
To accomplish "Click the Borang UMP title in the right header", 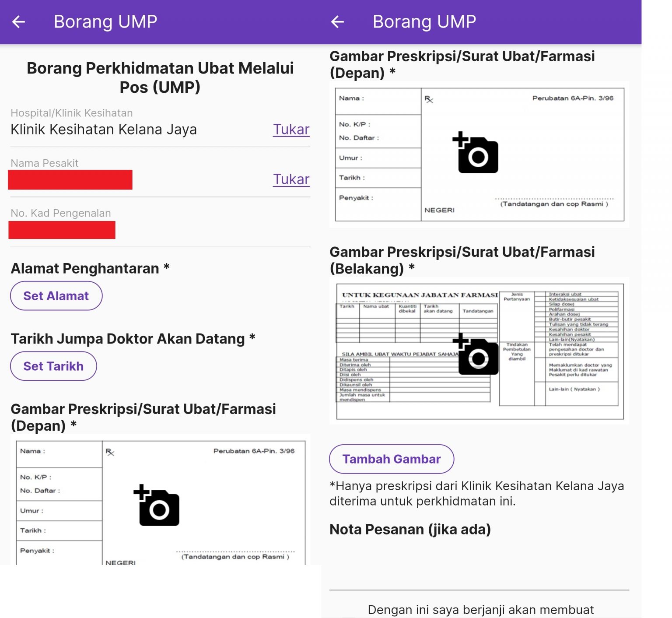I will pyautogui.click(x=424, y=22).
